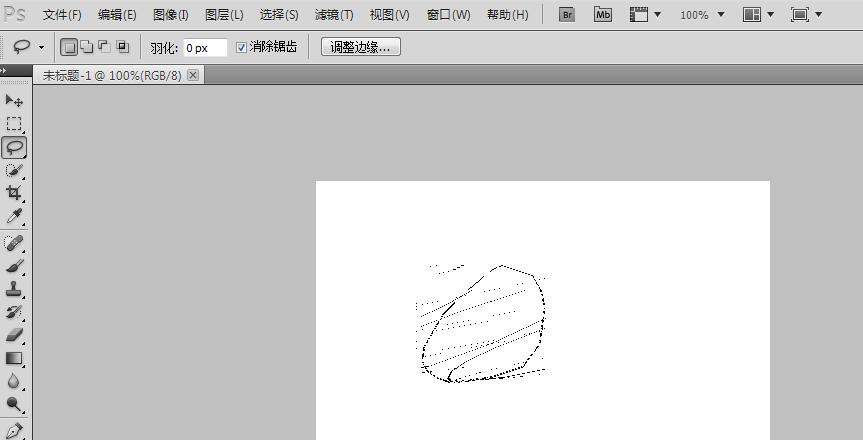Select the Rectangular Marquee tool

pyautogui.click(x=14, y=124)
